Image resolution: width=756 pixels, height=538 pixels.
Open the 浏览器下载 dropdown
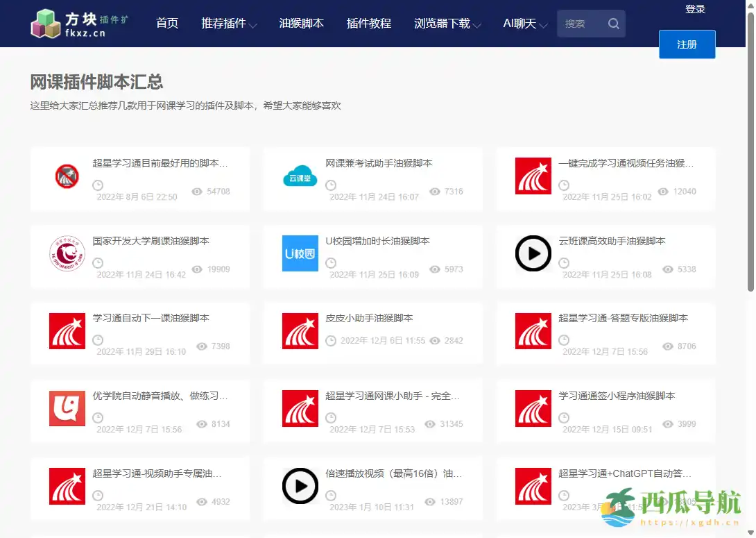pos(443,23)
